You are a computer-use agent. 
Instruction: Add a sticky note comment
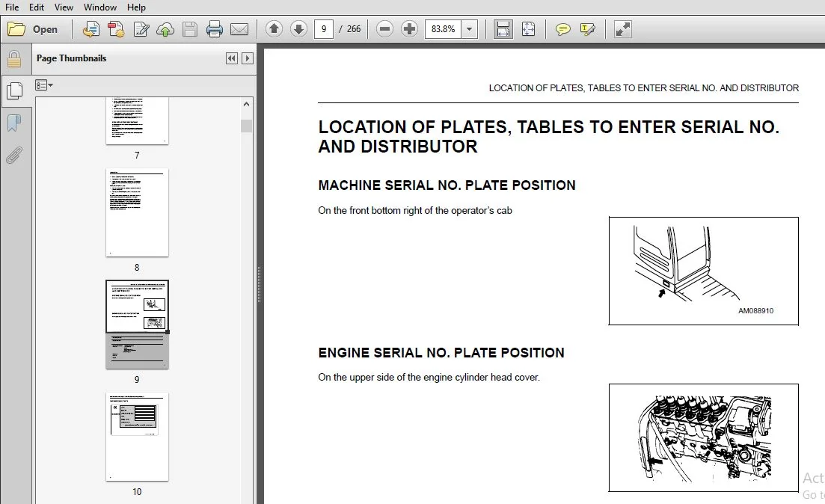click(x=562, y=29)
